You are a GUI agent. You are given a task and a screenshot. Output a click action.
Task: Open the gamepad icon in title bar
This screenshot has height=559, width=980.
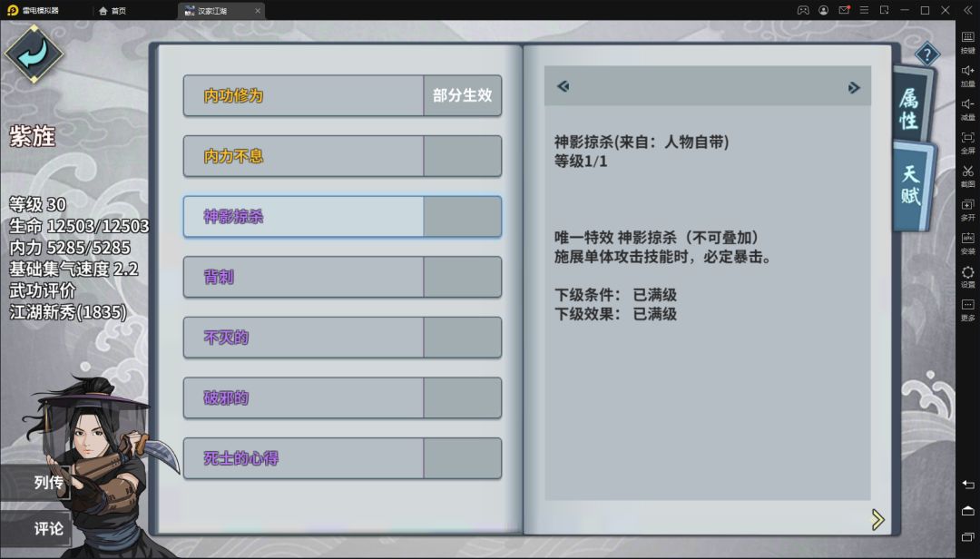pyautogui.click(x=803, y=10)
